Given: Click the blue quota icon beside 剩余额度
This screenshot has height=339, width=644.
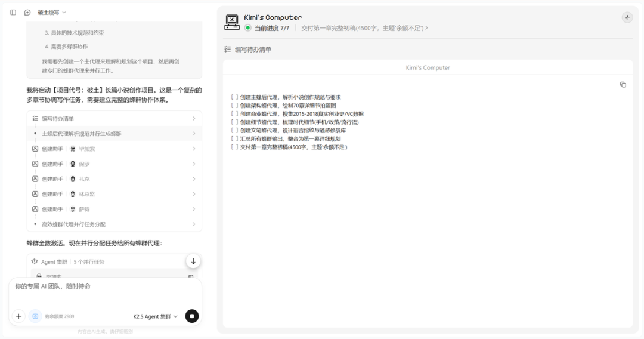Looking at the screenshot, I should click(x=35, y=316).
